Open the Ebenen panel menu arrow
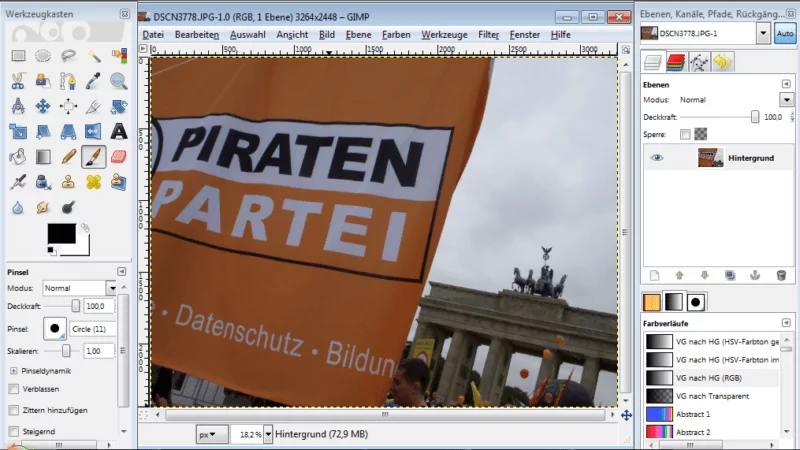This screenshot has width=800, height=450. [786, 84]
